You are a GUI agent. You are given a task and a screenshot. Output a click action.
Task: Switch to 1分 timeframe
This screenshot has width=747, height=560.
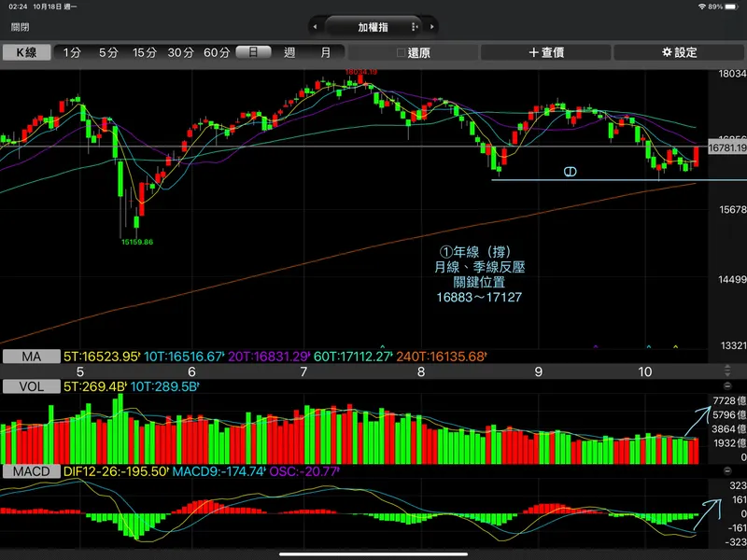72,52
